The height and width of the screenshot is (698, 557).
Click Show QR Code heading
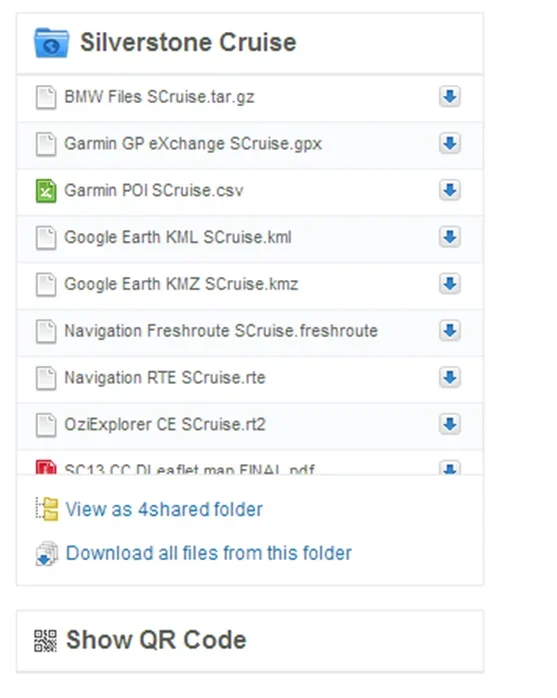pos(156,640)
